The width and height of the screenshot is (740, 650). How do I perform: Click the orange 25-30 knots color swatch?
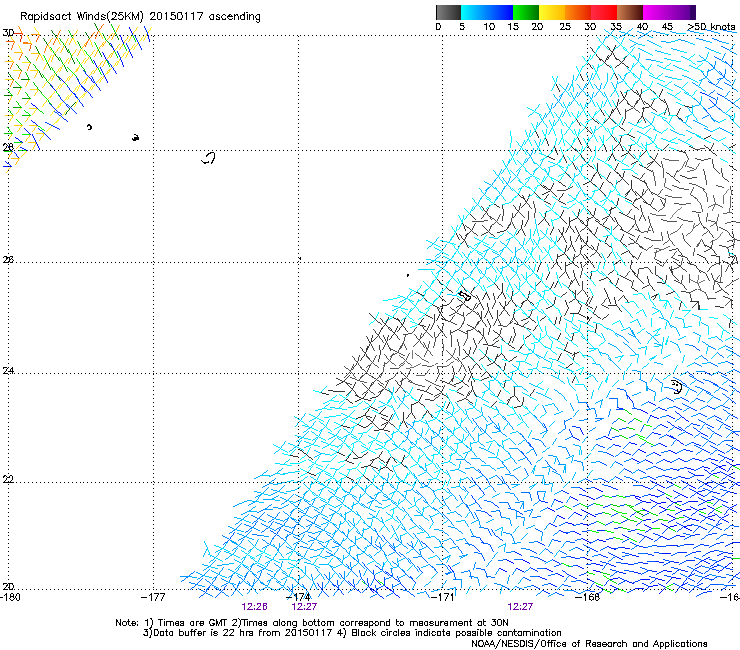click(x=578, y=12)
